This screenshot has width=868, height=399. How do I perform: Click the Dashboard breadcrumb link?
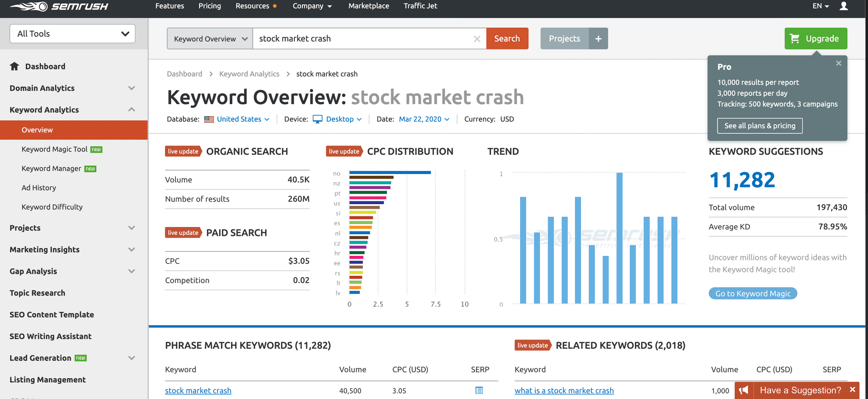(184, 74)
